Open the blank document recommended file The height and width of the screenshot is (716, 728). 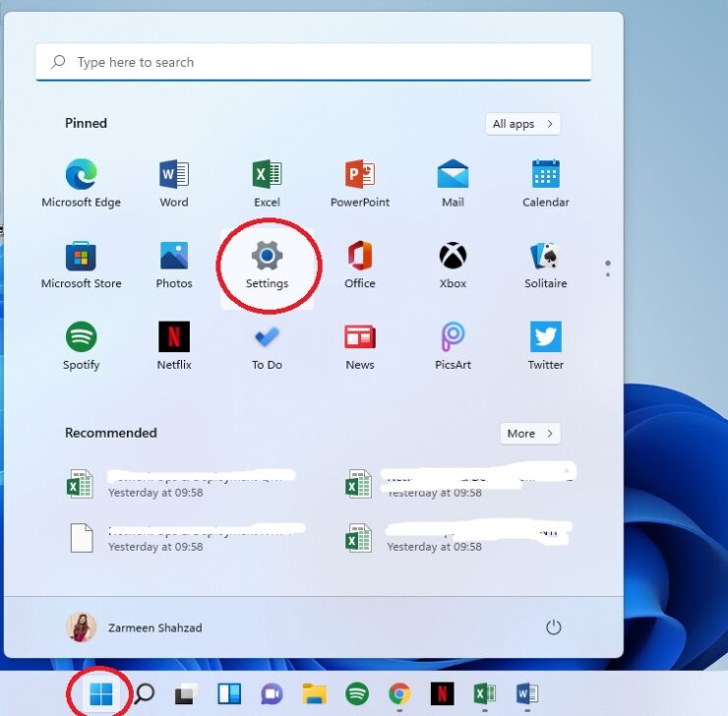click(186, 538)
